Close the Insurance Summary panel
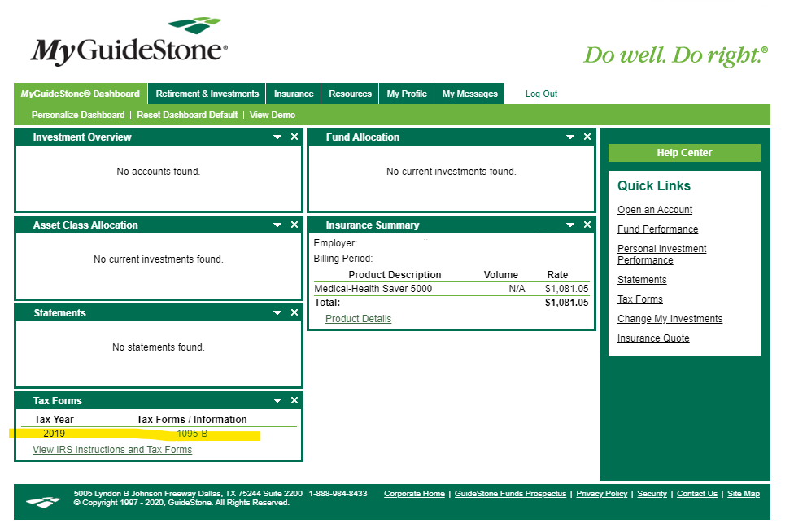This screenshot has height=532, width=794. pos(587,225)
